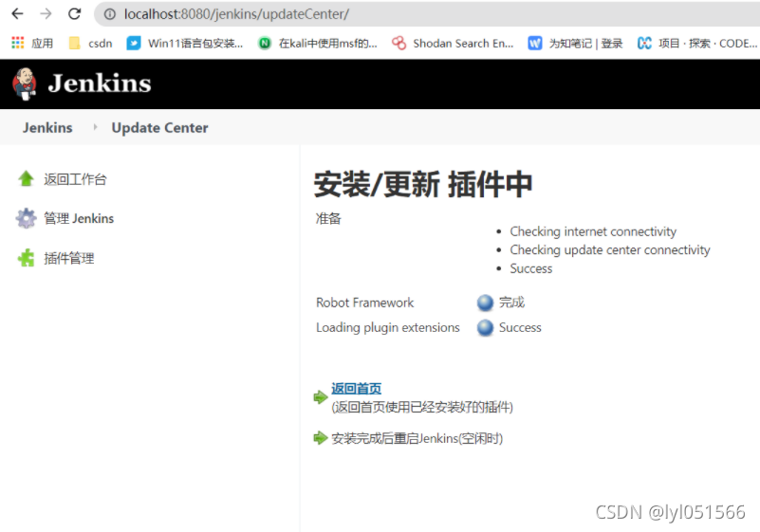Click the Loading plugin extensions text

(388, 328)
